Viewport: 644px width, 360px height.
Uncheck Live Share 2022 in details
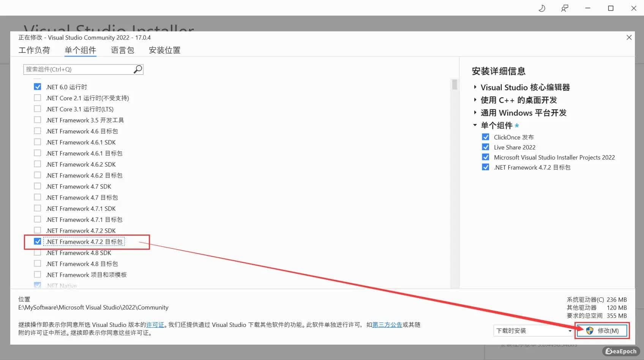pos(486,147)
